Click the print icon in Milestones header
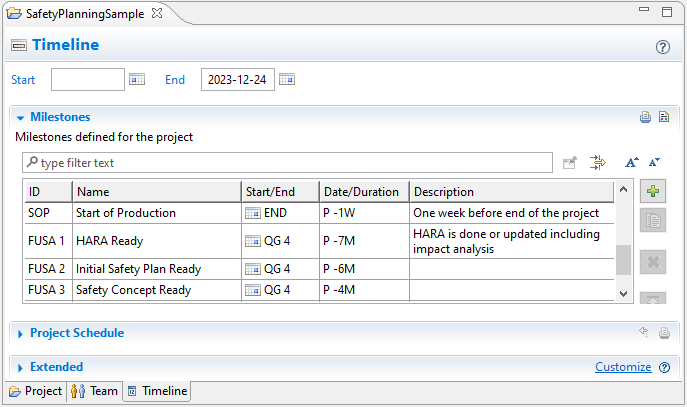The height and width of the screenshot is (407, 687). pyautogui.click(x=645, y=117)
